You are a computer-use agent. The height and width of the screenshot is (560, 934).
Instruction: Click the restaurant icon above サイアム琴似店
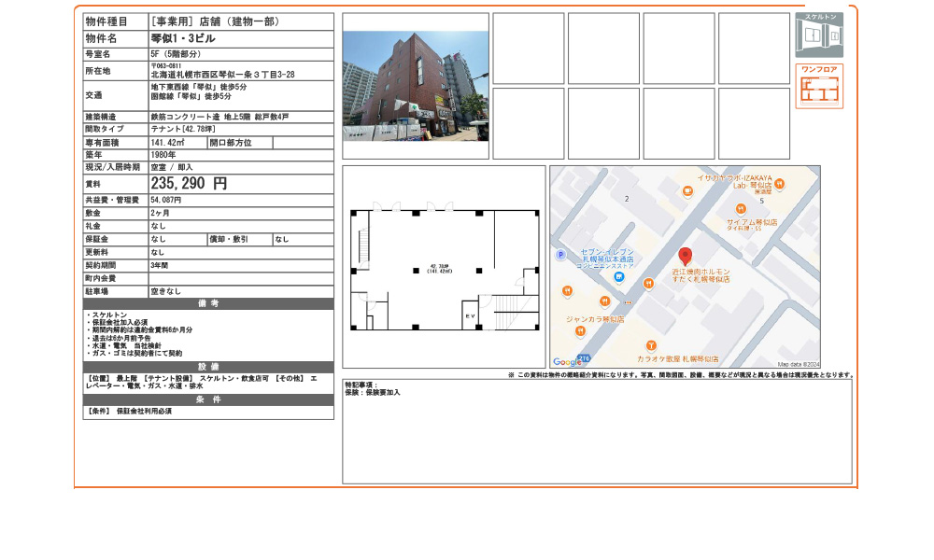coord(740,208)
